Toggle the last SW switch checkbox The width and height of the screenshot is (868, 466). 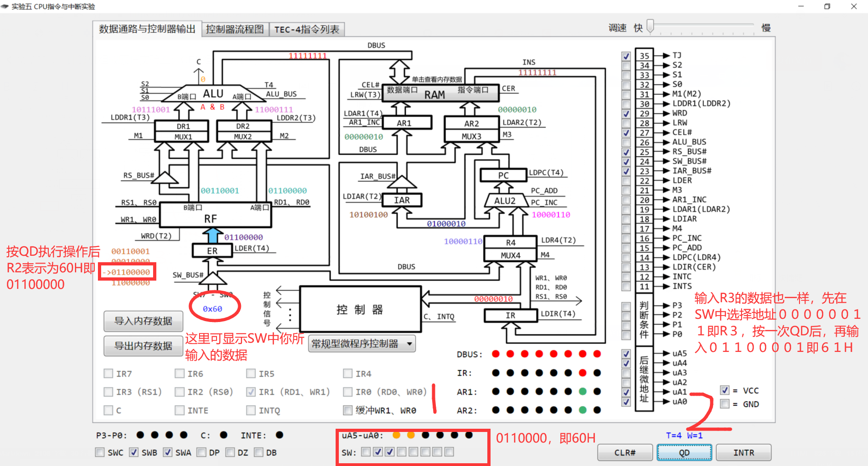pos(449,452)
